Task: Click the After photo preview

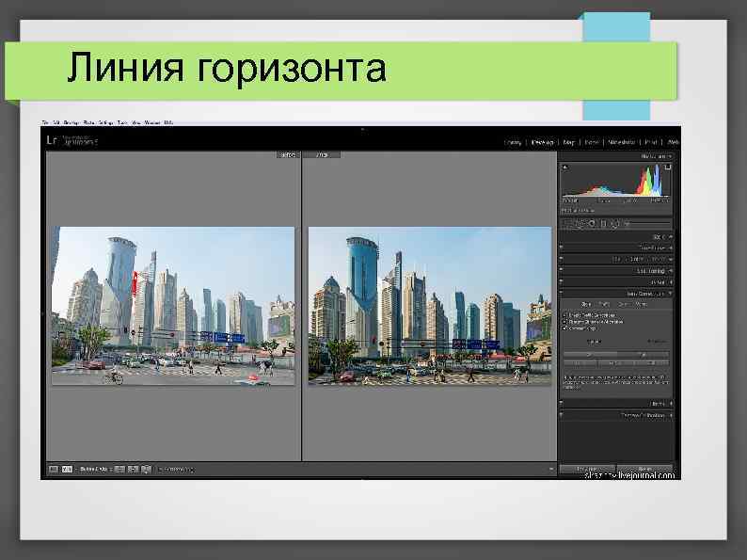Action: tap(430, 306)
